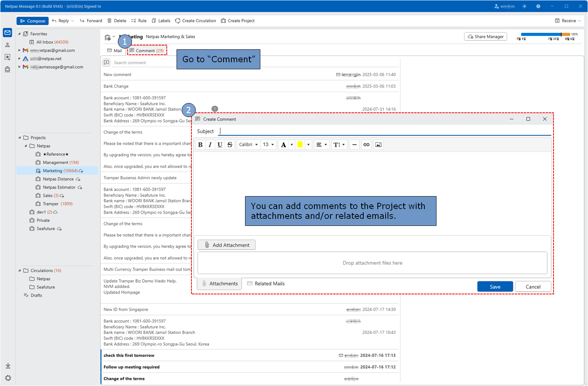Select the Netpas Estimator project
The image size is (588, 386).
59,187
